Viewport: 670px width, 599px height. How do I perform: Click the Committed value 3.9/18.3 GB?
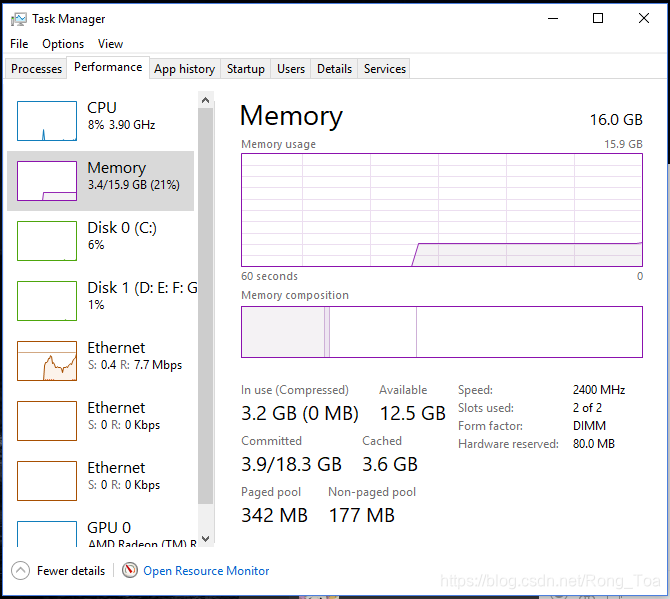(291, 464)
